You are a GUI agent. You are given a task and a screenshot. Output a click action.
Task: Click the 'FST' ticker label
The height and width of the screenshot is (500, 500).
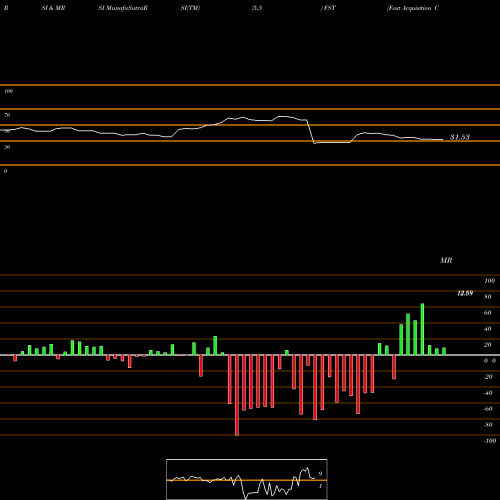pos(329,8)
